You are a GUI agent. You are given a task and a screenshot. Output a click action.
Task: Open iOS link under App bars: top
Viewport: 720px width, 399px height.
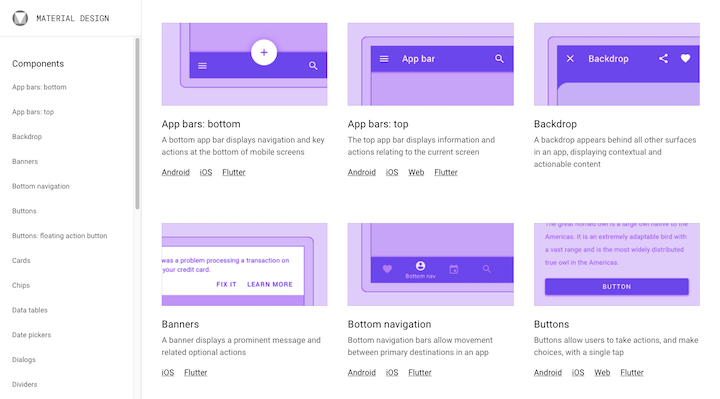point(392,172)
